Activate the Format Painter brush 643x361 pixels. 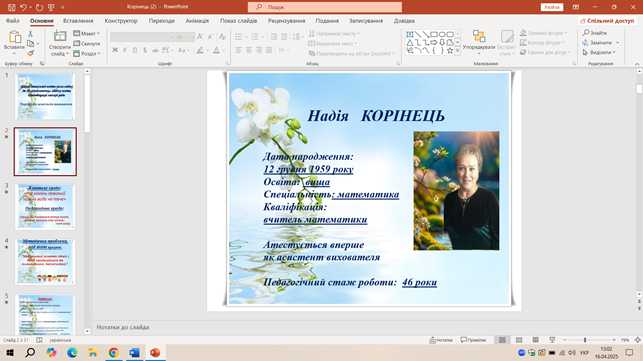pos(30,53)
